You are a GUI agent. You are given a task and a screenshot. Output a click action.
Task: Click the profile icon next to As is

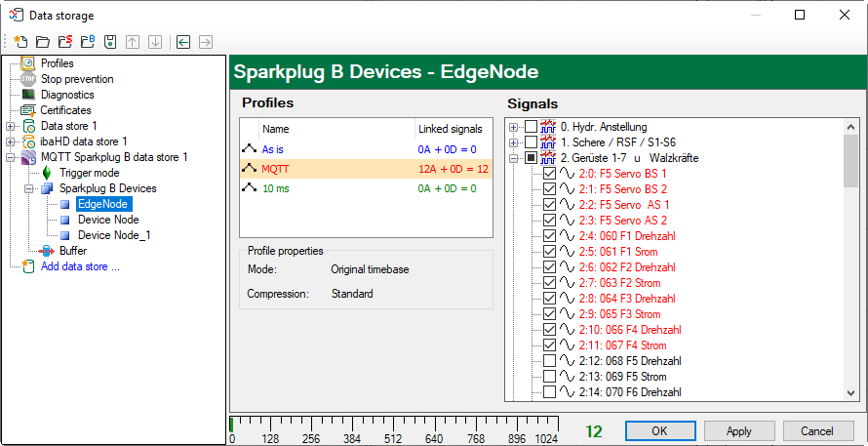coord(249,149)
